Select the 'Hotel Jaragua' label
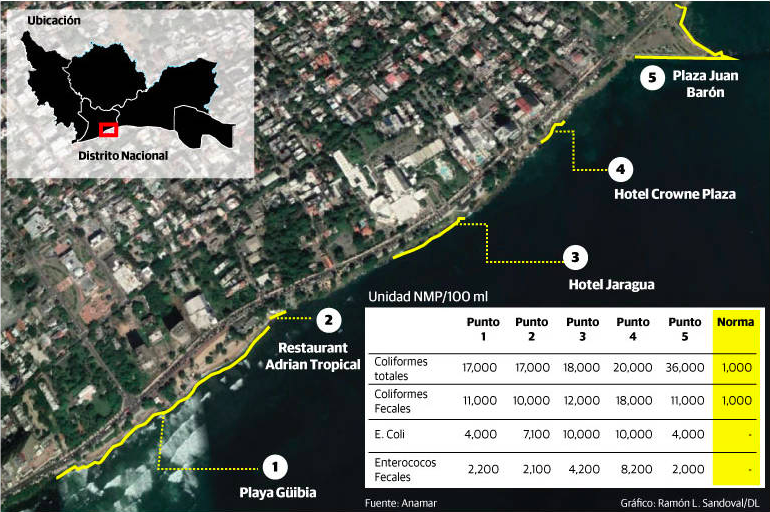The width and height of the screenshot is (770, 512). click(611, 285)
